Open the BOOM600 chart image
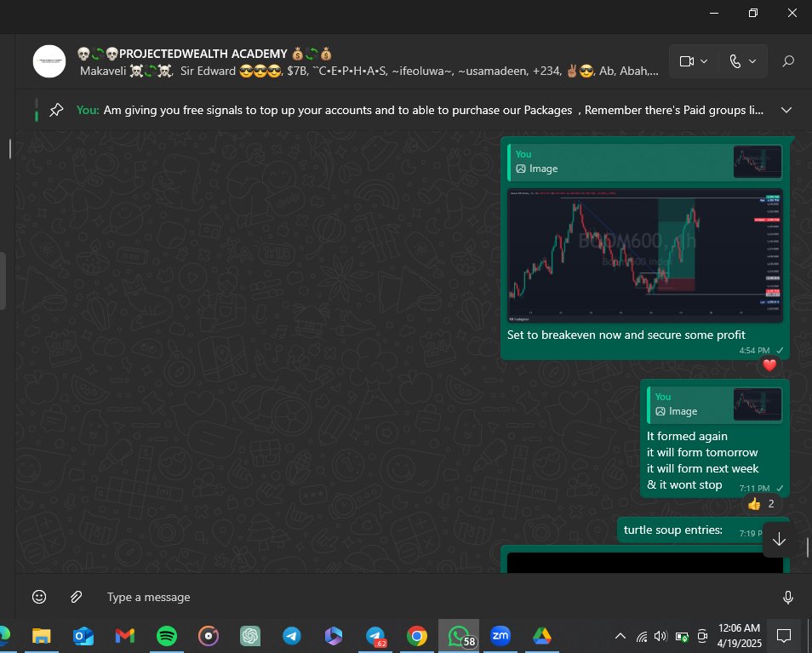The image size is (812, 653). tap(644, 255)
